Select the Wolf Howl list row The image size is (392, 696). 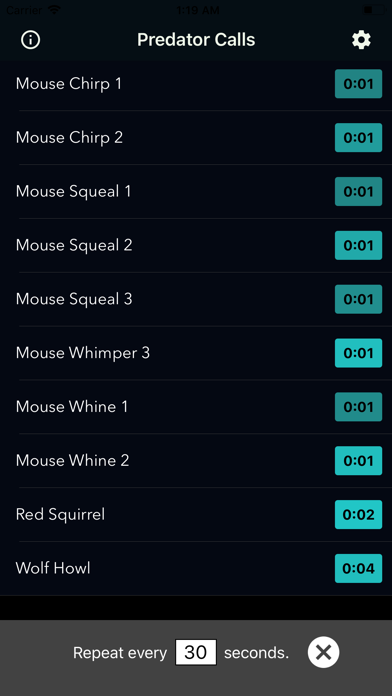[x=196, y=568]
